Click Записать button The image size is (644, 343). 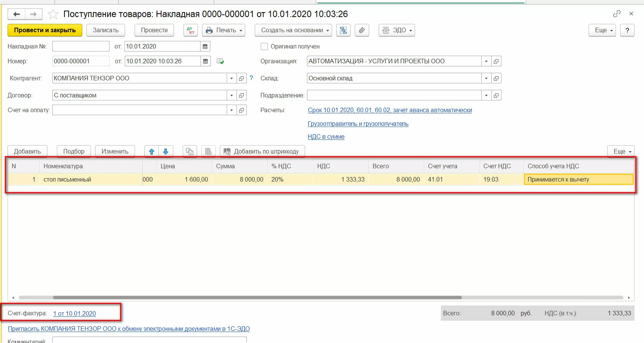point(106,30)
